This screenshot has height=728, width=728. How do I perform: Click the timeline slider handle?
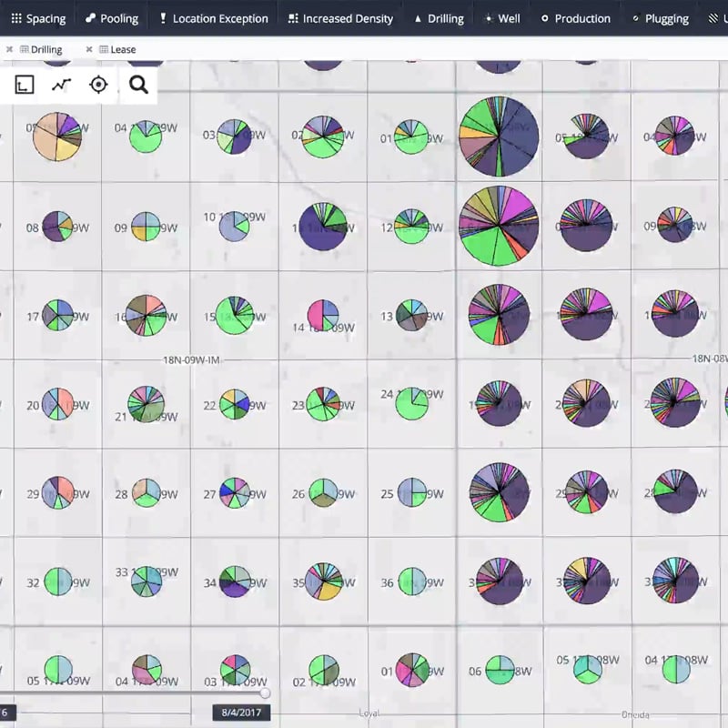[265, 693]
